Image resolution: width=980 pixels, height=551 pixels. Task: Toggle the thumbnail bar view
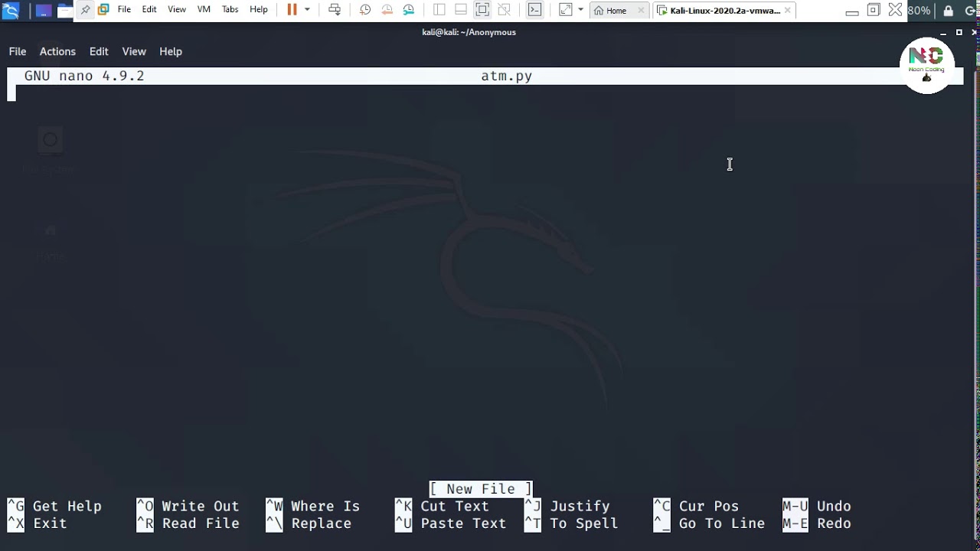coord(461,10)
